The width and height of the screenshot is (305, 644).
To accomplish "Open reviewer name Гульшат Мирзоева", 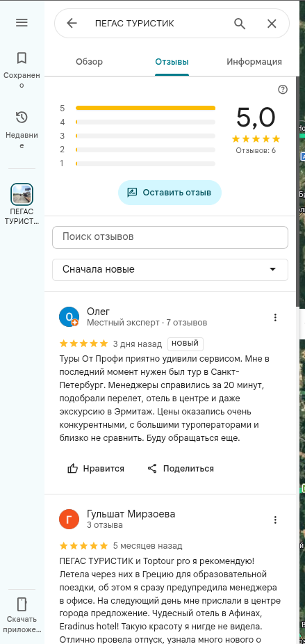I will (131, 514).
